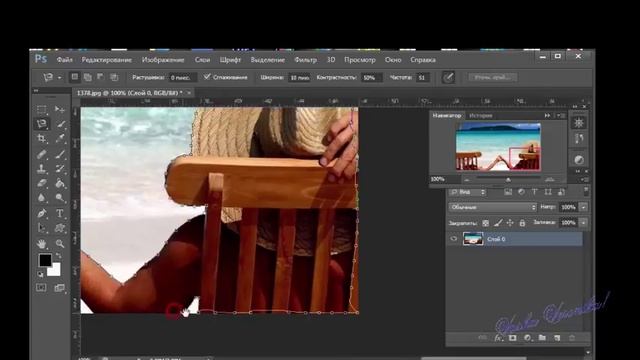Reset default foreground and background colors
This screenshot has width=640, height=360.
[40, 274]
